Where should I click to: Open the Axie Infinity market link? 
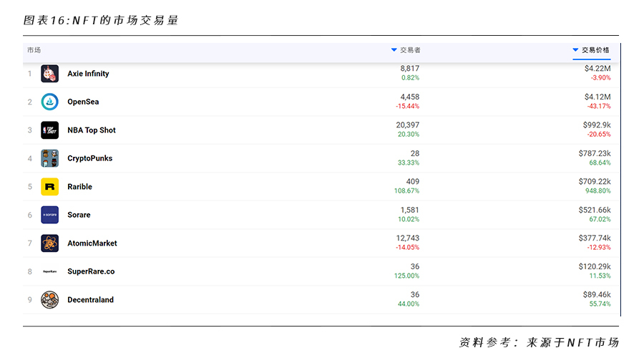(x=88, y=74)
